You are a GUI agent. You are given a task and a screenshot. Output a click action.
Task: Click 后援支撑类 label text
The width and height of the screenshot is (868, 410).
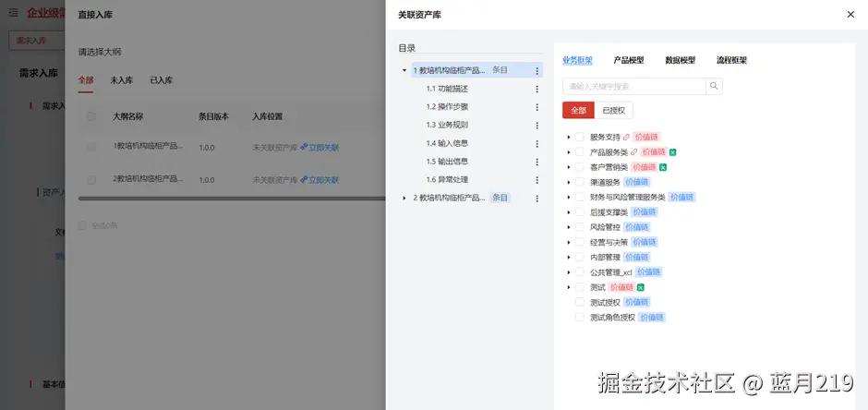click(x=609, y=211)
